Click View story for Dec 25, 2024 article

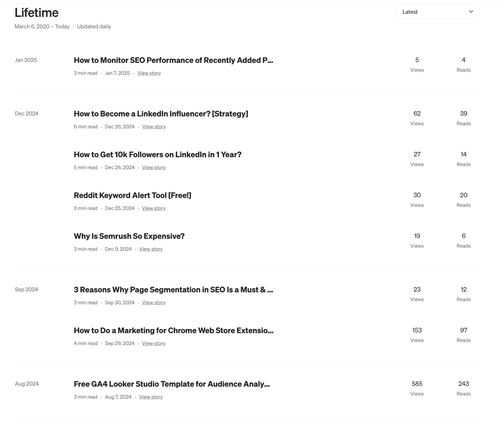(154, 208)
